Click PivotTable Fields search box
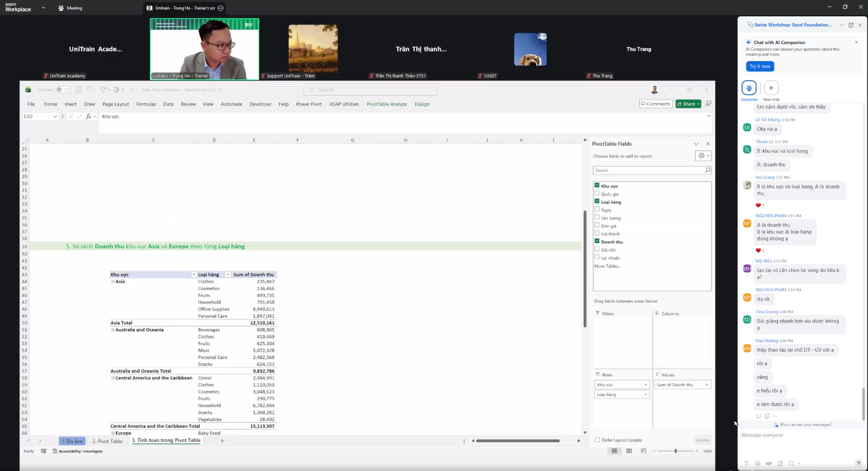 (x=652, y=171)
